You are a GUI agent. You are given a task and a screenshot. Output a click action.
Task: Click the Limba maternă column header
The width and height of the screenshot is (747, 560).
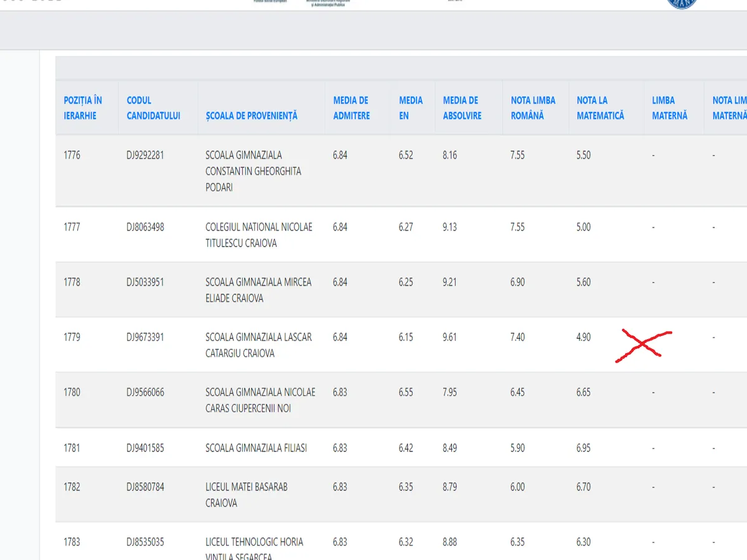tap(670, 108)
